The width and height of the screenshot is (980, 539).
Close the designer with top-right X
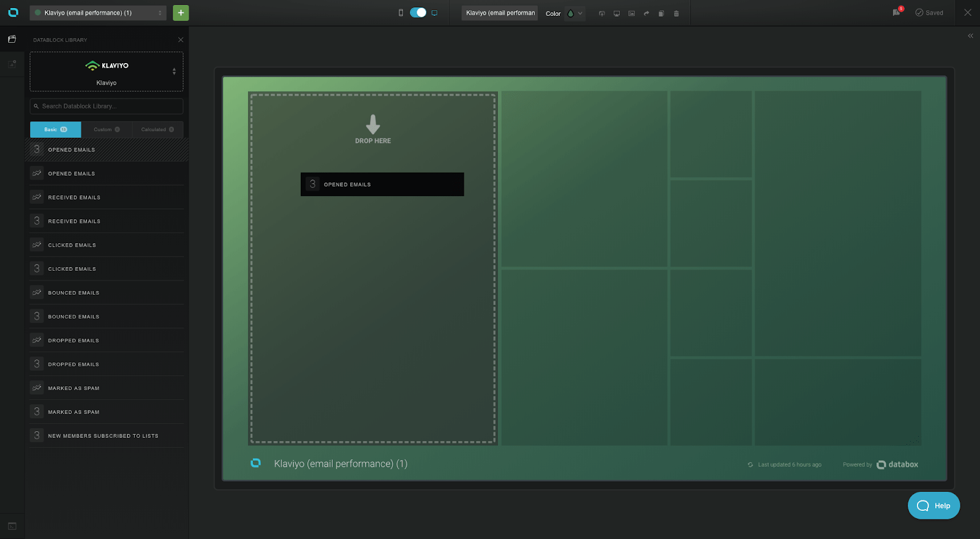click(968, 12)
